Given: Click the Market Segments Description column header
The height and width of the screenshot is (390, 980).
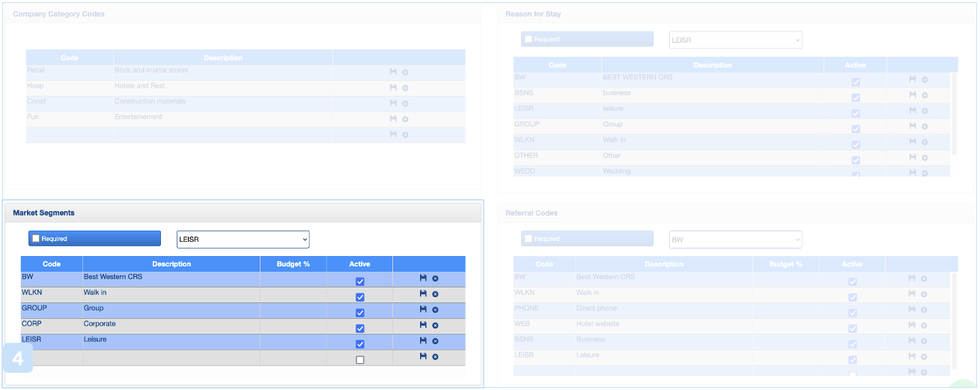Looking at the screenshot, I should (171, 263).
